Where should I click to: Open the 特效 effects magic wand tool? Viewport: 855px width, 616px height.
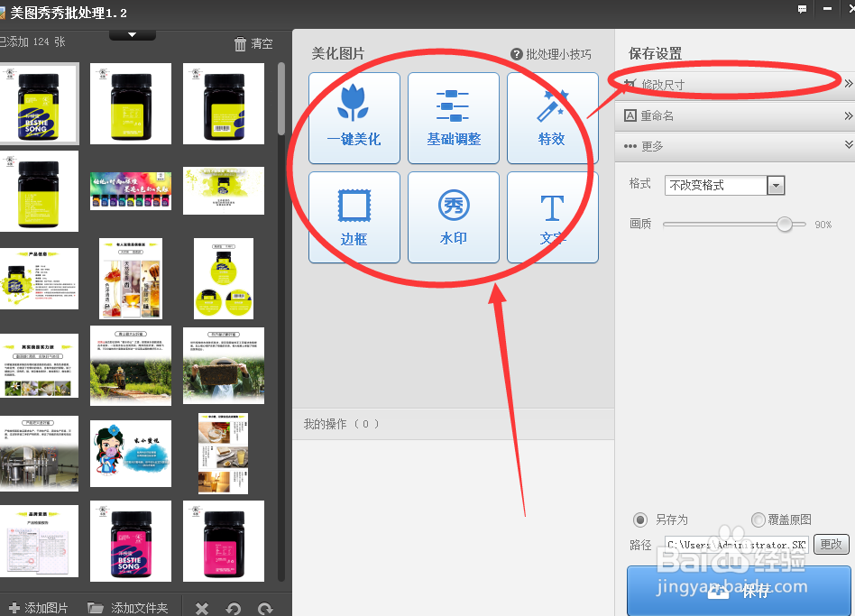(552, 118)
